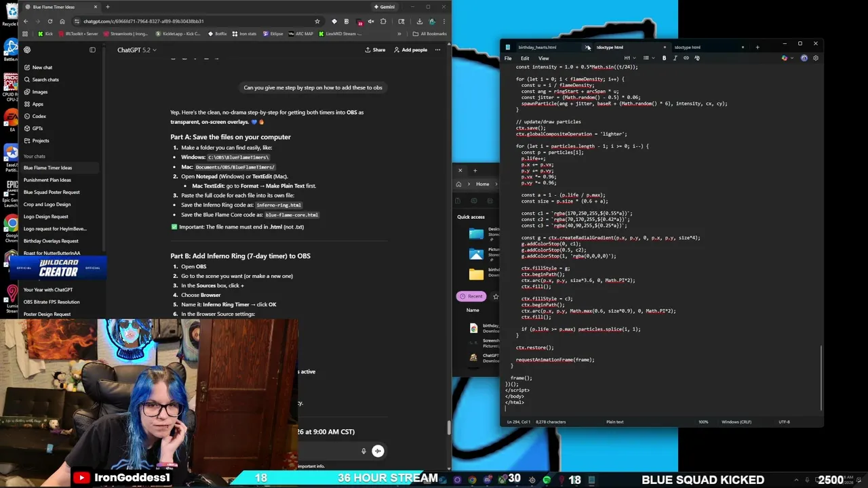
Task: Select Recent filter in File Explorer
Action: tap(471, 296)
